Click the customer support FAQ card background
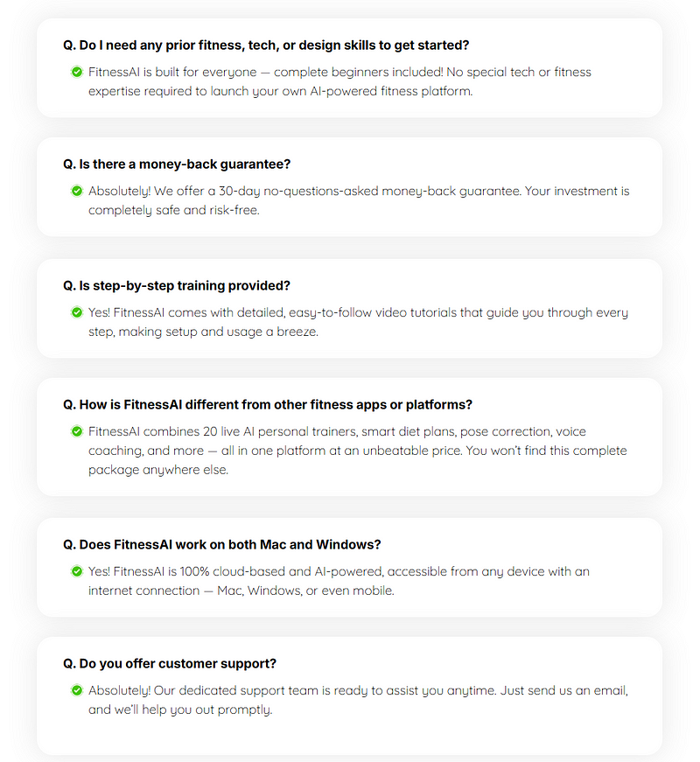 coord(349,696)
